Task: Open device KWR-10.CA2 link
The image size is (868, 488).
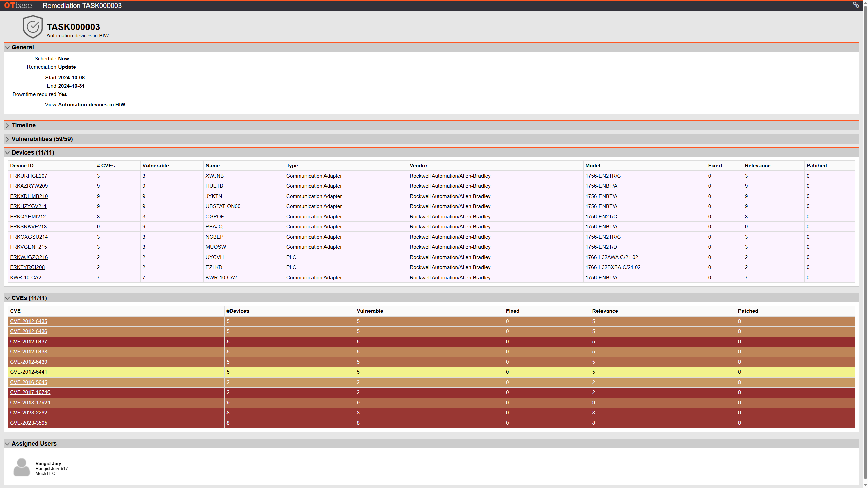Action: (25, 278)
